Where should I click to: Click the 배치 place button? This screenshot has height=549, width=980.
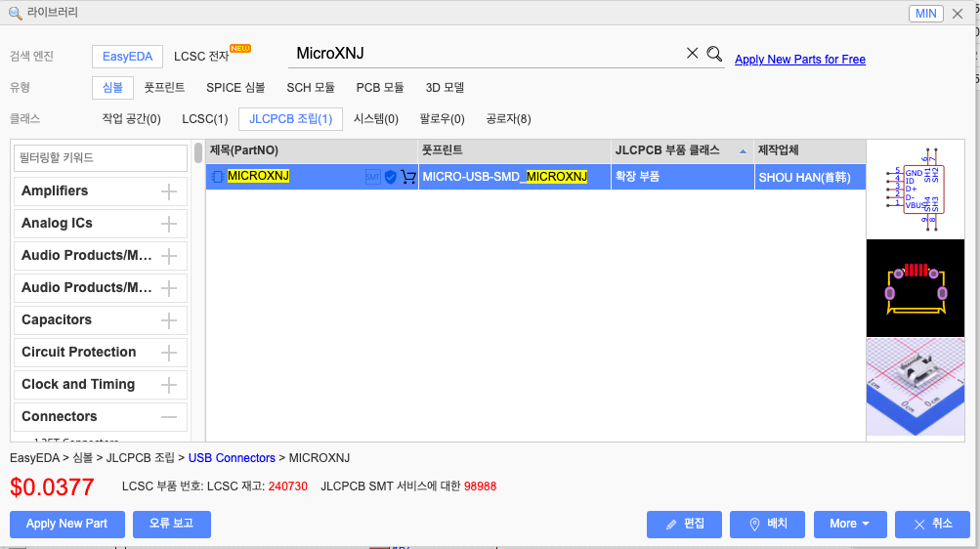(768, 524)
